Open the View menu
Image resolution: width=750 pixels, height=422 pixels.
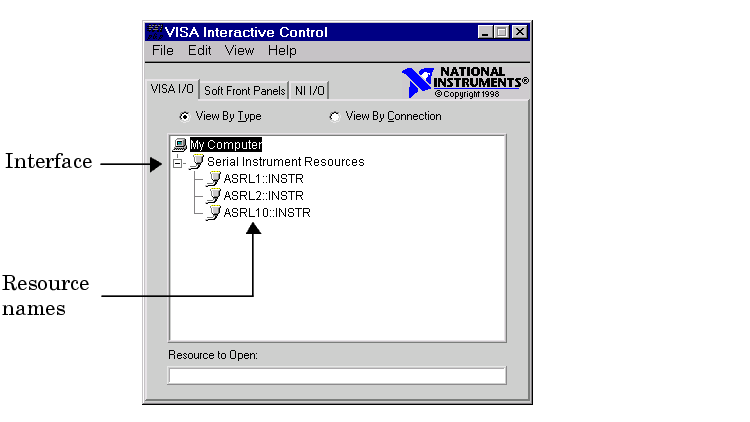point(239,50)
